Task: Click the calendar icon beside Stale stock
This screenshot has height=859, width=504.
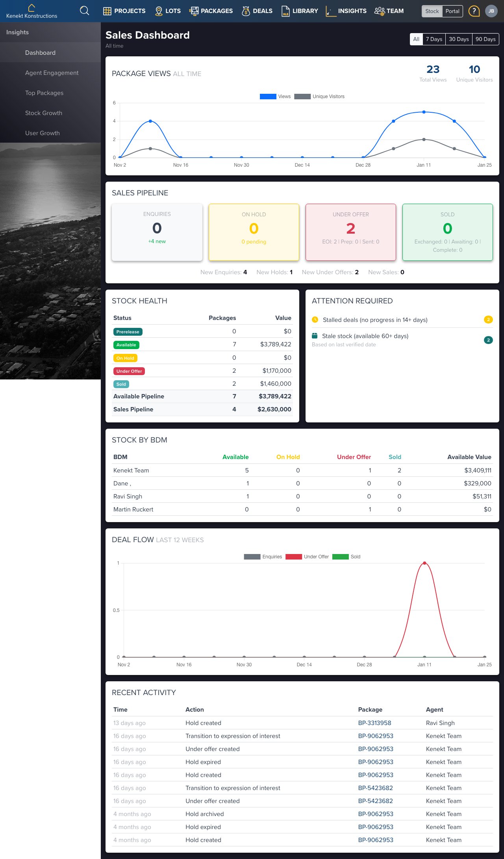Action: pos(315,336)
